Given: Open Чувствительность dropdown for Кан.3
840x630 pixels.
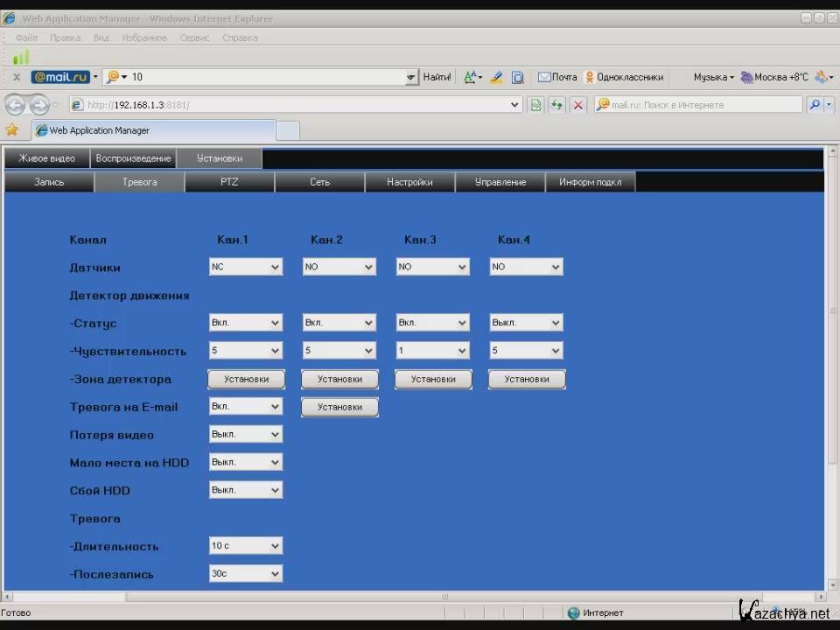Looking at the screenshot, I should pyautogui.click(x=432, y=351).
